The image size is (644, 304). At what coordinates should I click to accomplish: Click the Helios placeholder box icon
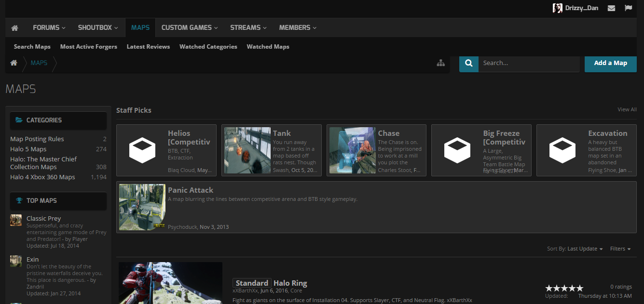(142, 150)
